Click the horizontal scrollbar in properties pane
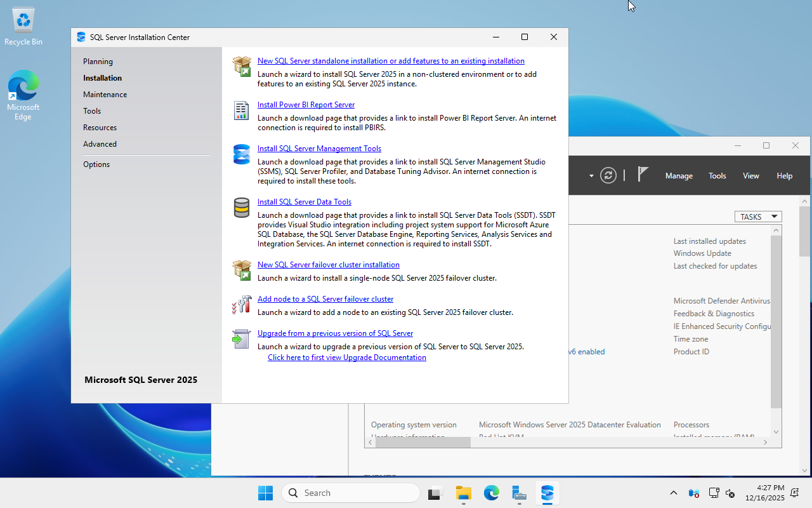This screenshot has height=508, width=812. click(x=422, y=443)
